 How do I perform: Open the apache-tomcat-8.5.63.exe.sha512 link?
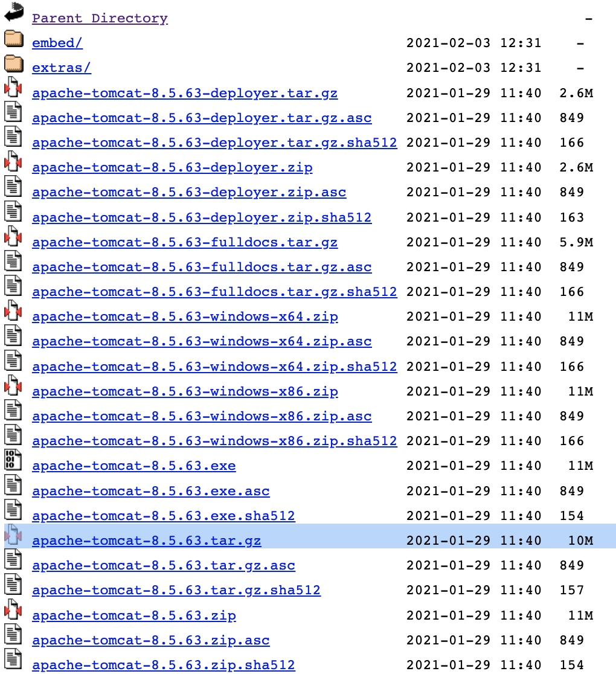click(163, 516)
